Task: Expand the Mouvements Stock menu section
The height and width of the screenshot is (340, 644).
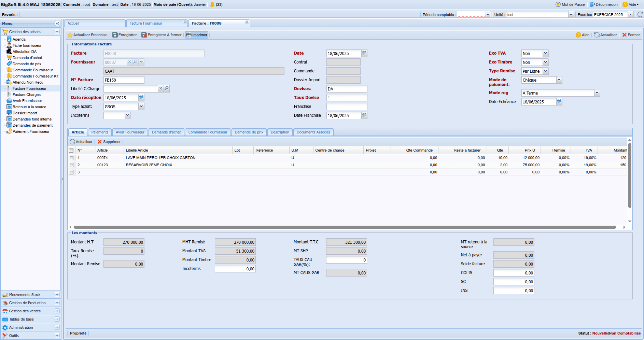Action: (x=57, y=295)
